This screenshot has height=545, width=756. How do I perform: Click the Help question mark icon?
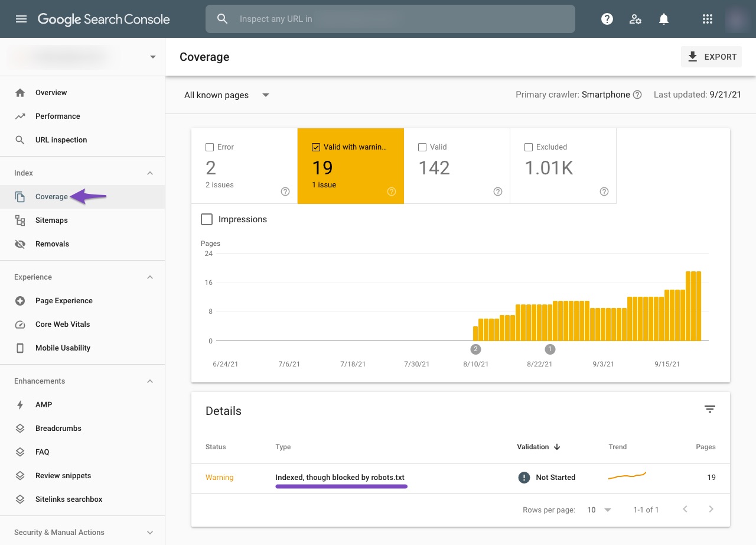pyautogui.click(x=607, y=19)
